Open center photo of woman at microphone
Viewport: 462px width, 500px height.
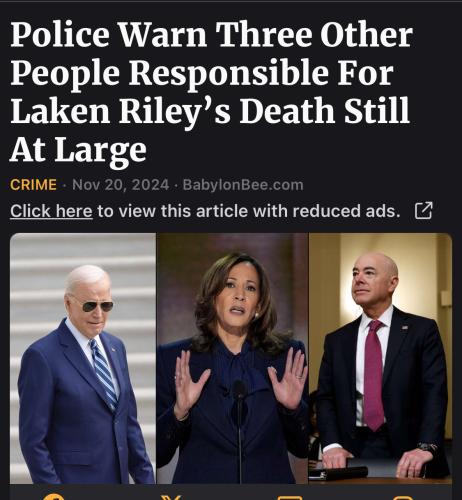pyautogui.click(x=232, y=358)
